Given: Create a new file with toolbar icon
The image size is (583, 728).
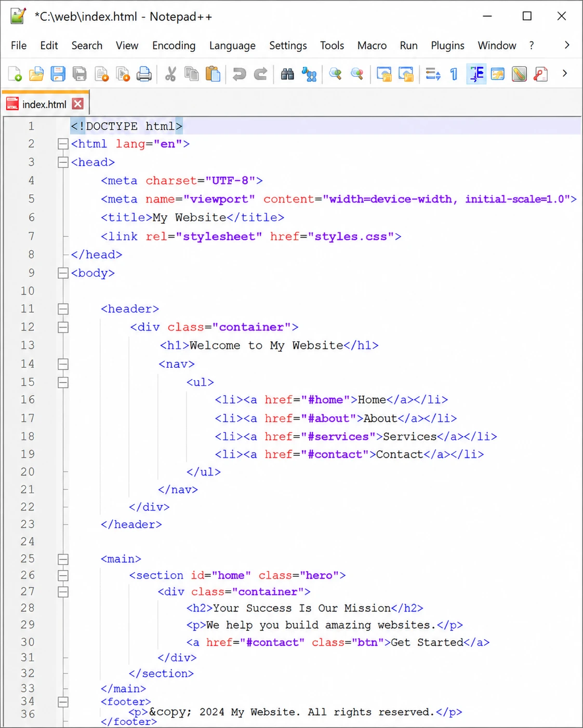Looking at the screenshot, I should pos(15,74).
